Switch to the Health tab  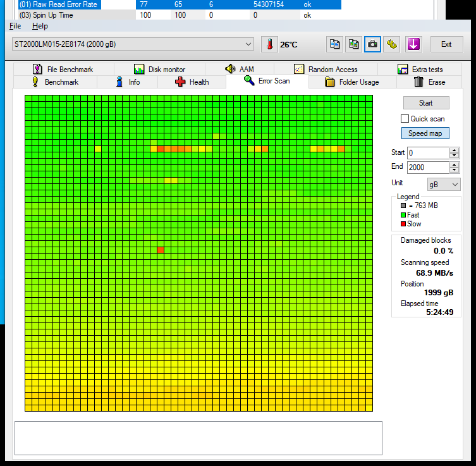click(x=192, y=82)
